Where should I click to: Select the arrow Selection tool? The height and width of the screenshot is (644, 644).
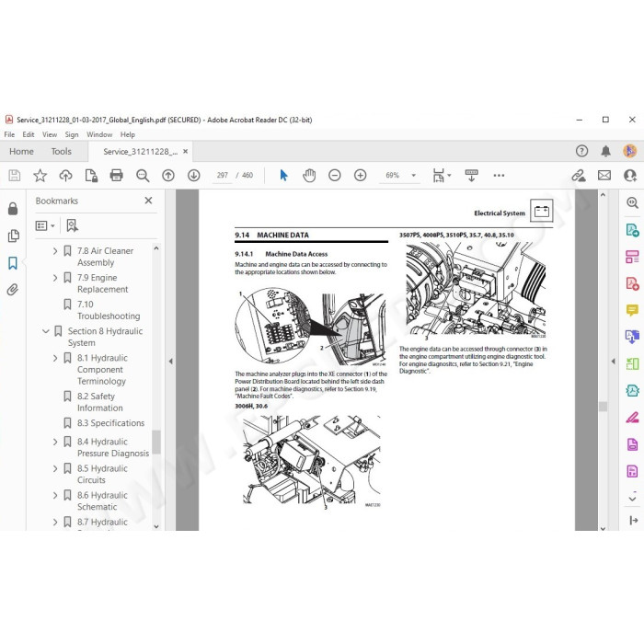[283, 176]
